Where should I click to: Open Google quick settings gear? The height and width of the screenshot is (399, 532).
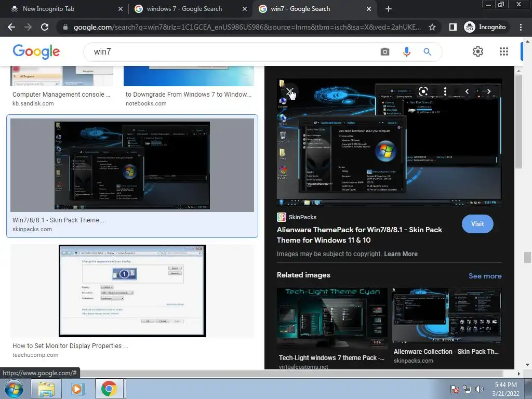pos(478,51)
